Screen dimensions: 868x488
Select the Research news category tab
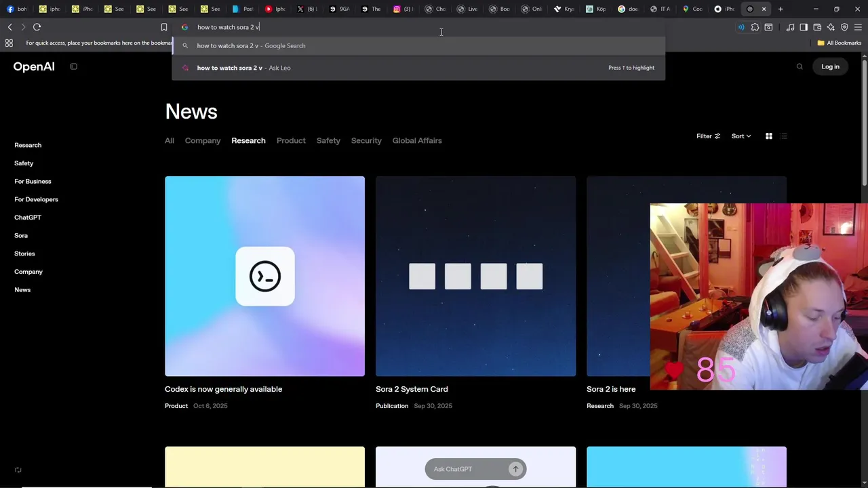coord(248,140)
